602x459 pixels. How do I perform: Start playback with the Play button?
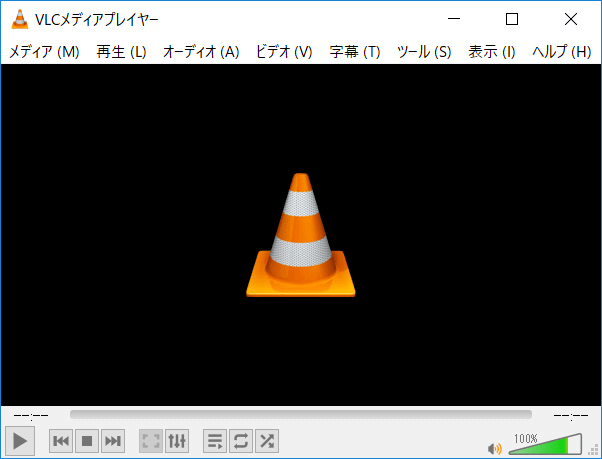pyautogui.click(x=20, y=441)
